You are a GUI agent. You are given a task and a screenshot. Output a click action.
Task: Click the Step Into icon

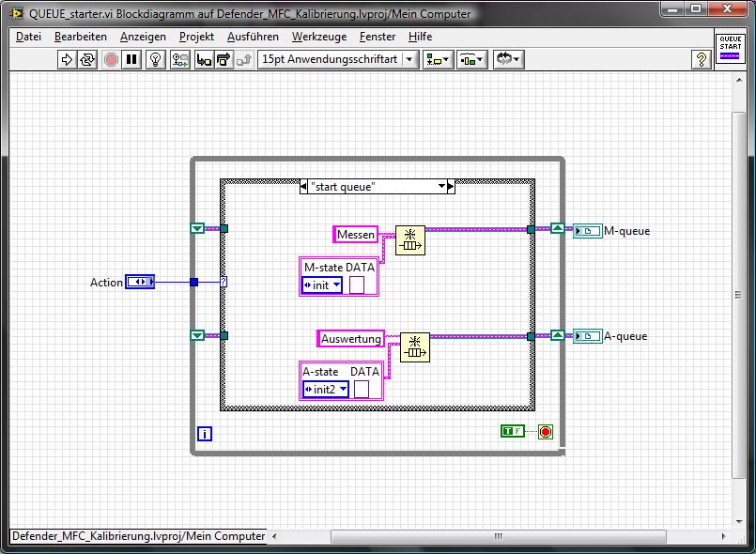(204, 59)
